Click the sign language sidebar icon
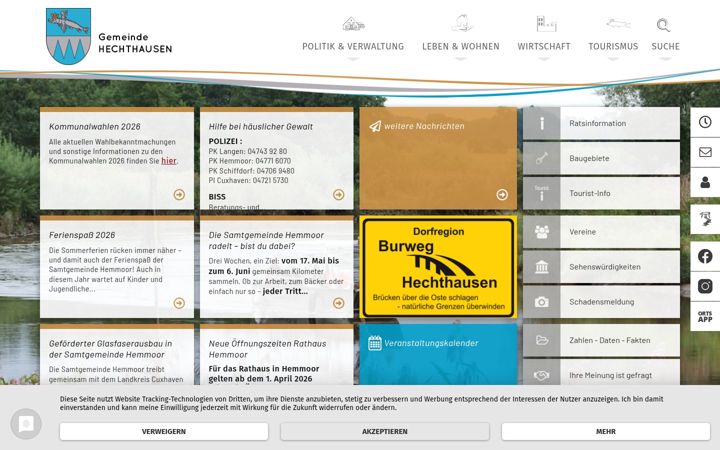 click(x=705, y=219)
